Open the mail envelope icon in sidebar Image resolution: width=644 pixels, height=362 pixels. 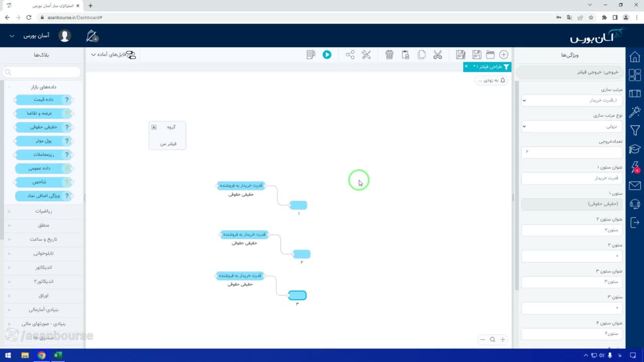click(x=635, y=186)
